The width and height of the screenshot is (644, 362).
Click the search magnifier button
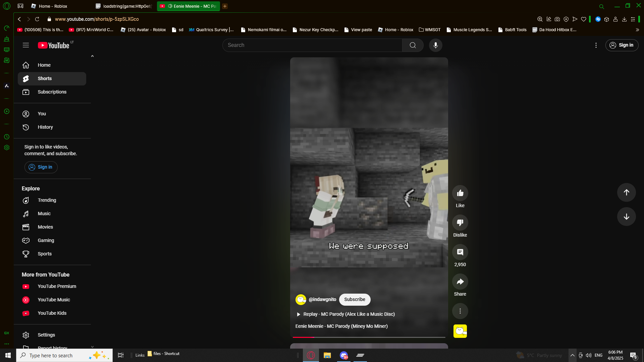(413, 45)
